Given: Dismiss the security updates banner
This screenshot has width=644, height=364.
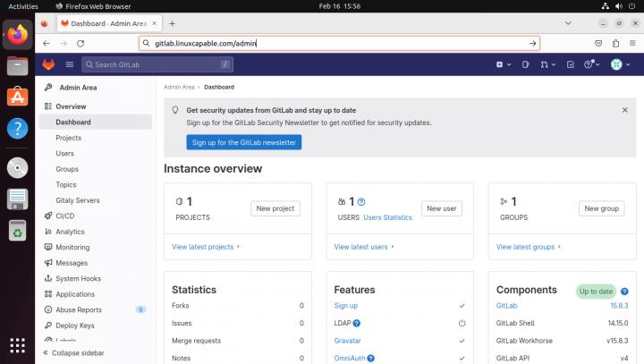Looking at the screenshot, I should point(624,110).
